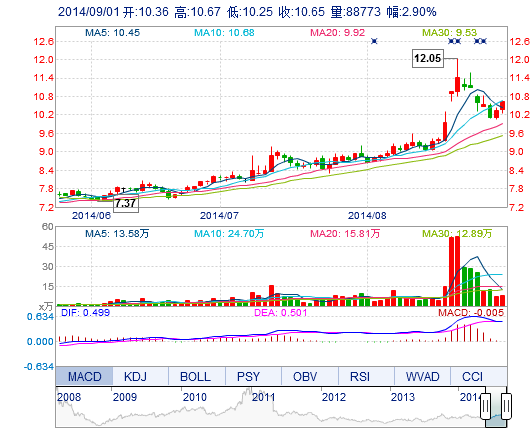The width and height of the screenshot is (532, 434).
Task: Click the volume MA30: 12.89万 legend
Action: point(457,233)
